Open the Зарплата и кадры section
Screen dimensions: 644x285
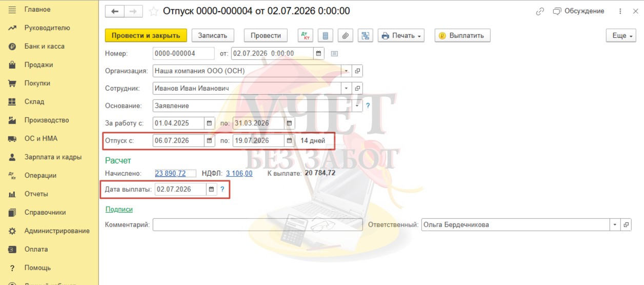53,157
